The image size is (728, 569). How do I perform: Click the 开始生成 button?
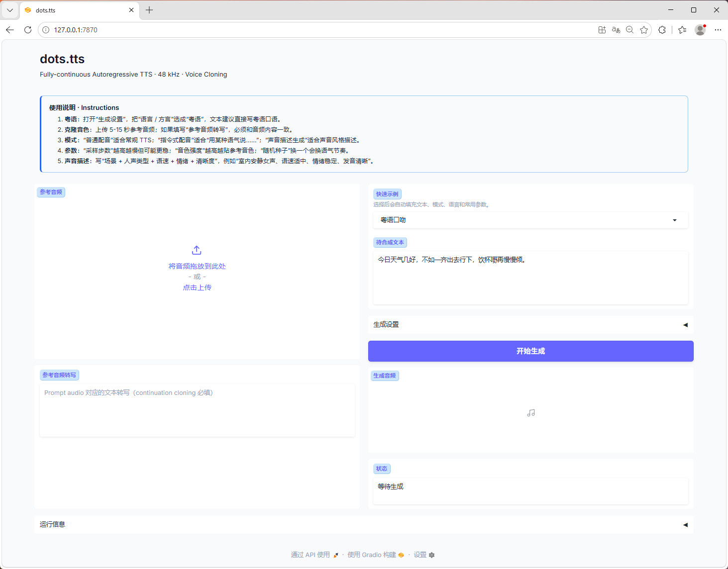[530, 351]
